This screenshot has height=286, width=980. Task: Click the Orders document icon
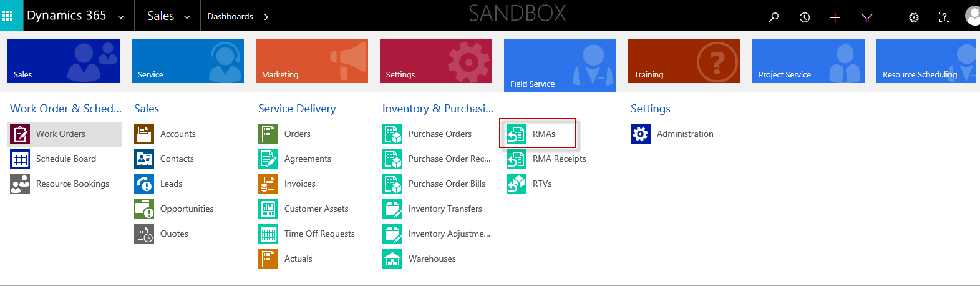(268, 134)
